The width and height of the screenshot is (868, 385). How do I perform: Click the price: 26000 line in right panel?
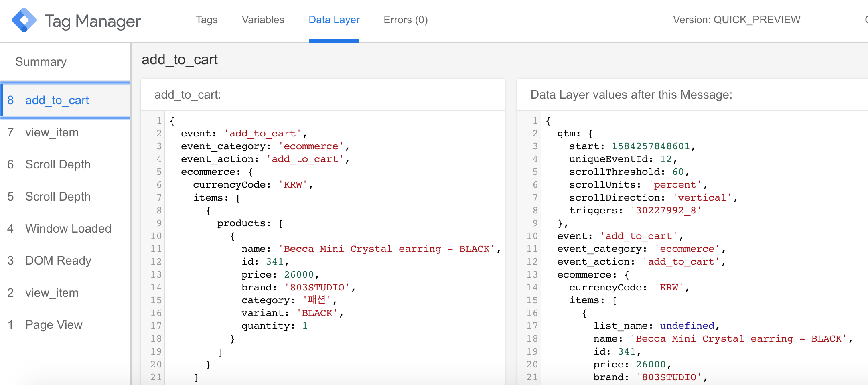coord(633,365)
